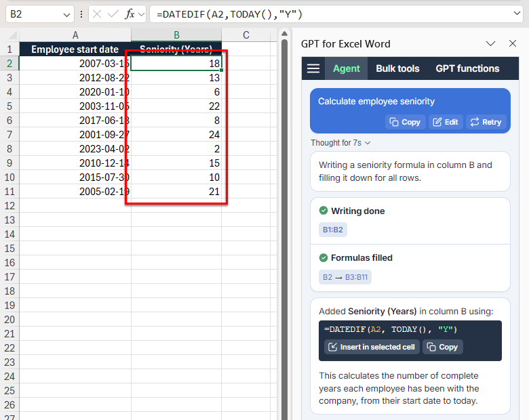Viewport: 529px width, 420px height.
Task: Click the three-dot handle beside Name Box
Action: tap(81, 14)
